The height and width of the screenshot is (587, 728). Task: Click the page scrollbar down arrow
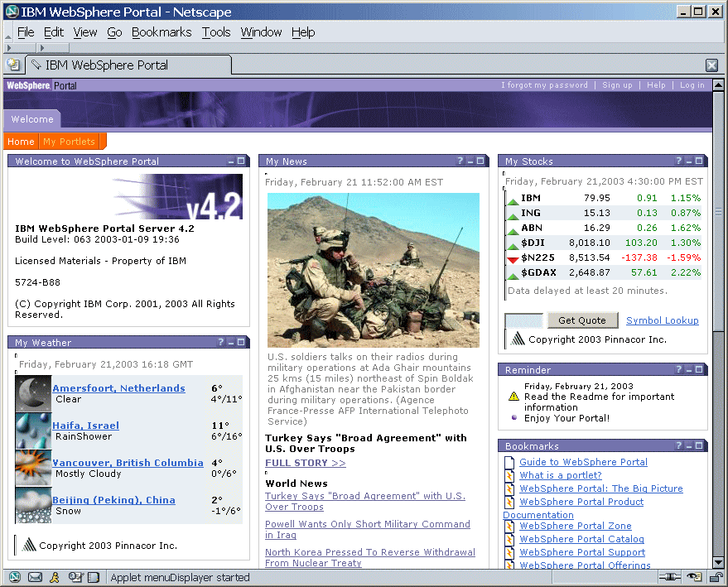tap(718, 563)
